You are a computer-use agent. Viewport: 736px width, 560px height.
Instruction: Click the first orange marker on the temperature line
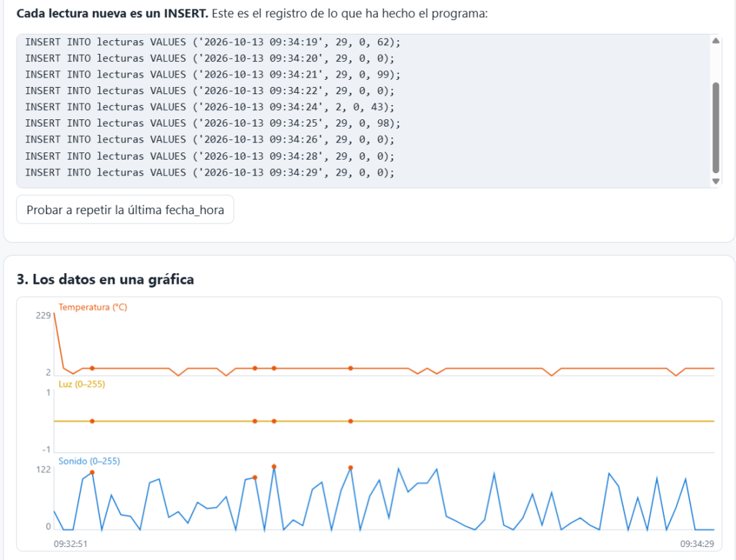(x=92, y=369)
